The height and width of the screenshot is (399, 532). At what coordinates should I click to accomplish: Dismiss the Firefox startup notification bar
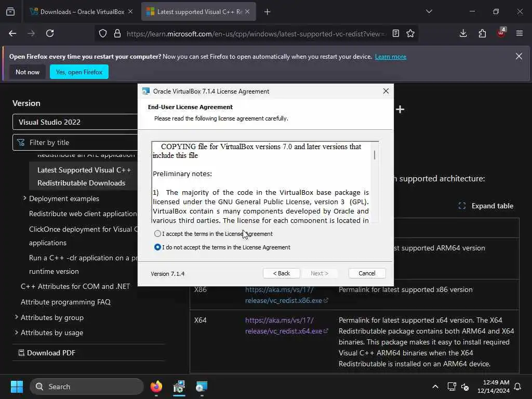tap(519, 56)
